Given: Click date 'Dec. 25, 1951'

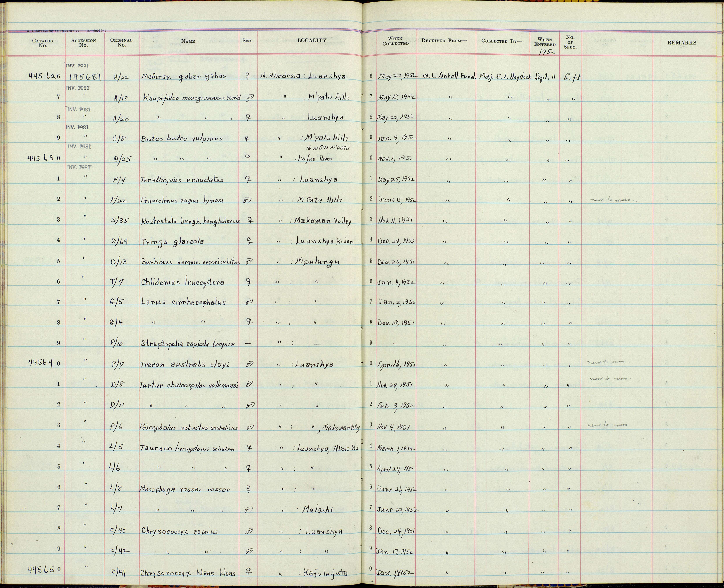Looking at the screenshot, I should coord(396,261).
